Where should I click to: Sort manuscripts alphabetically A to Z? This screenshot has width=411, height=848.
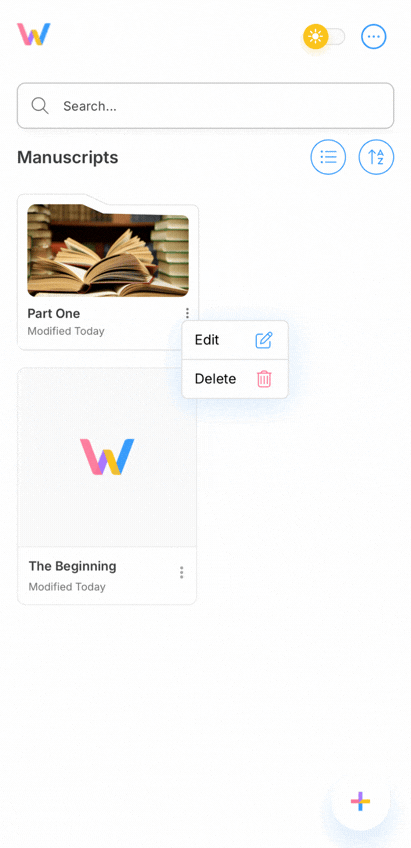click(x=376, y=157)
